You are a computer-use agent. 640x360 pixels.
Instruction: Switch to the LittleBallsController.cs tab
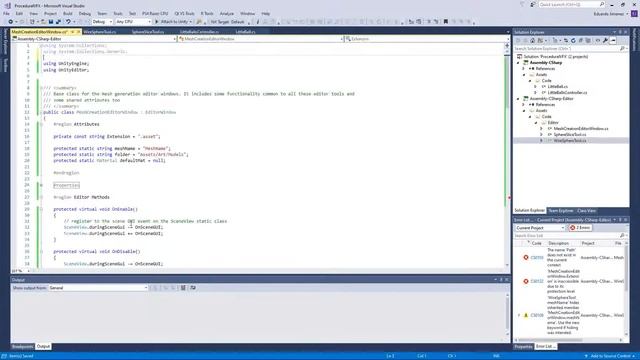(199, 32)
